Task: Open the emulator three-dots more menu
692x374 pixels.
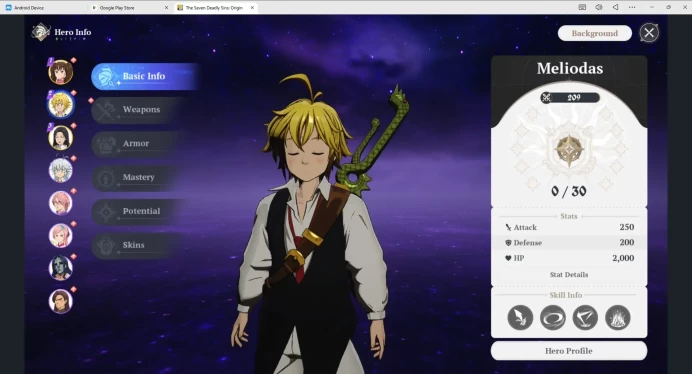Action: coord(632,7)
